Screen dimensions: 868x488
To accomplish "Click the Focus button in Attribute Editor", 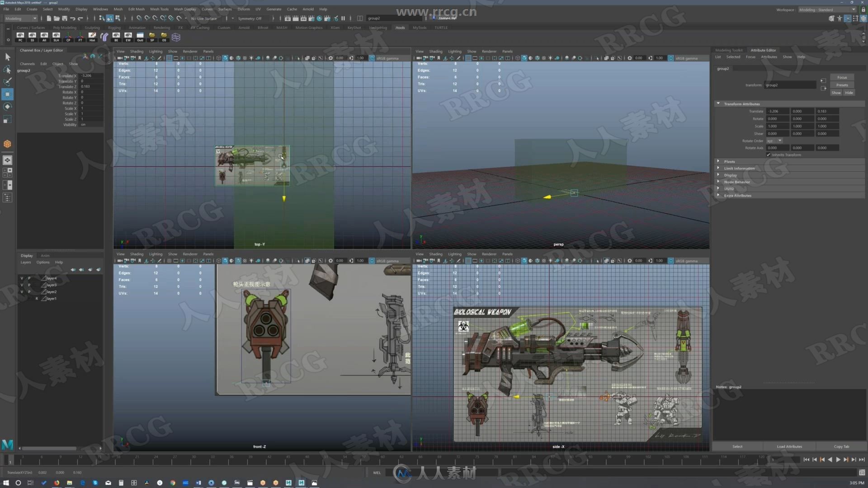I will 842,77.
